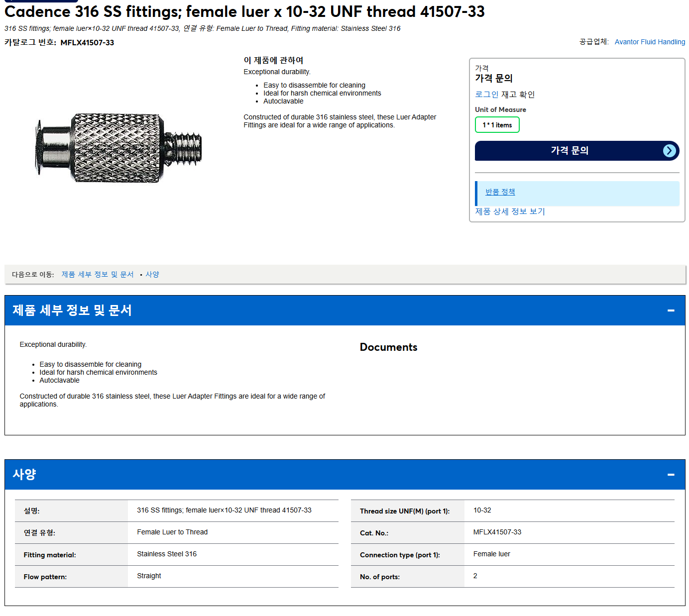Click the Thread size value 10-32
Screen dimensions: 689x616
click(x=482, y=510)
